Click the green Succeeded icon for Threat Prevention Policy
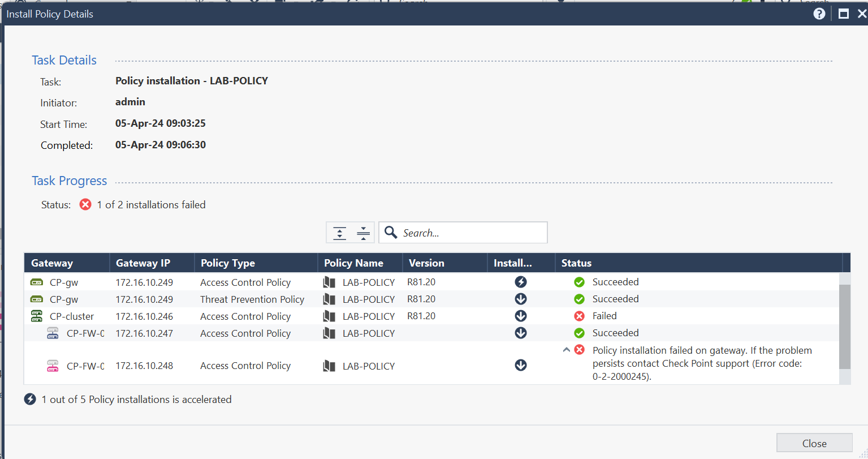 579,299
